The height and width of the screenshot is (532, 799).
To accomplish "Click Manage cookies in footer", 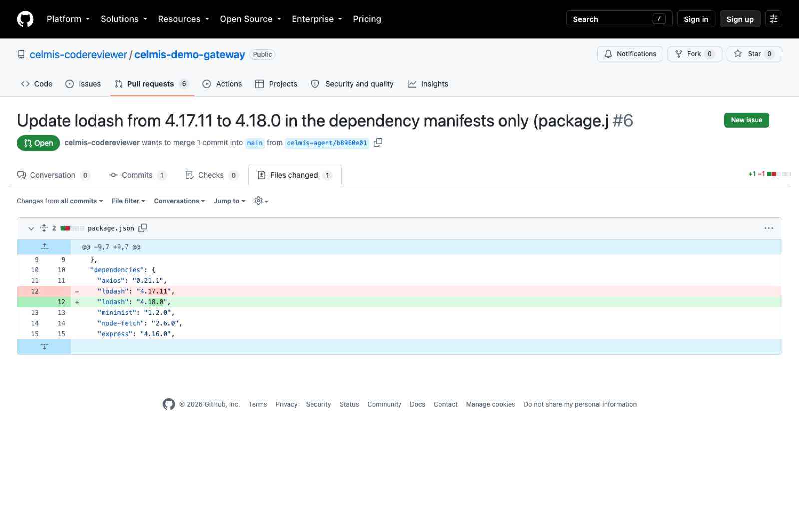I will tap(490, 404).
